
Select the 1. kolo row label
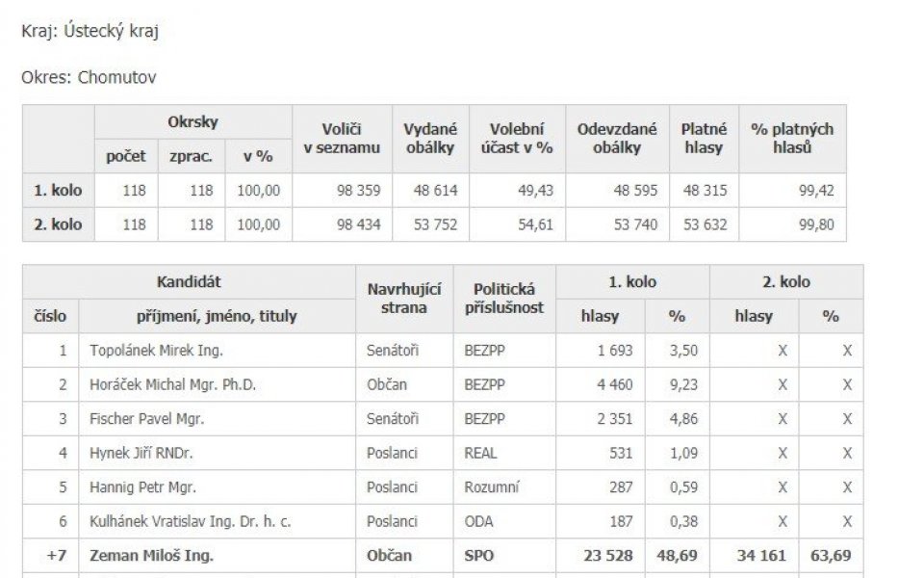point(58,191)
